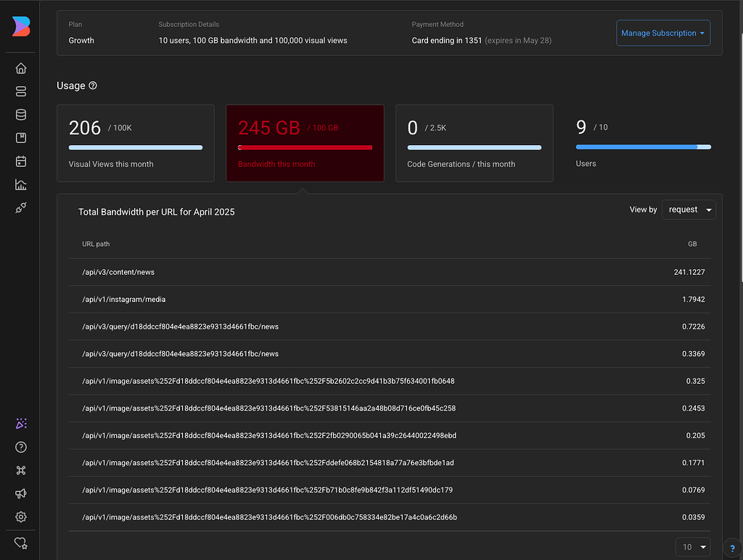Select the Visual Views usage card
The height and width of the screenshot is (560, 743).
click(135, 143)
